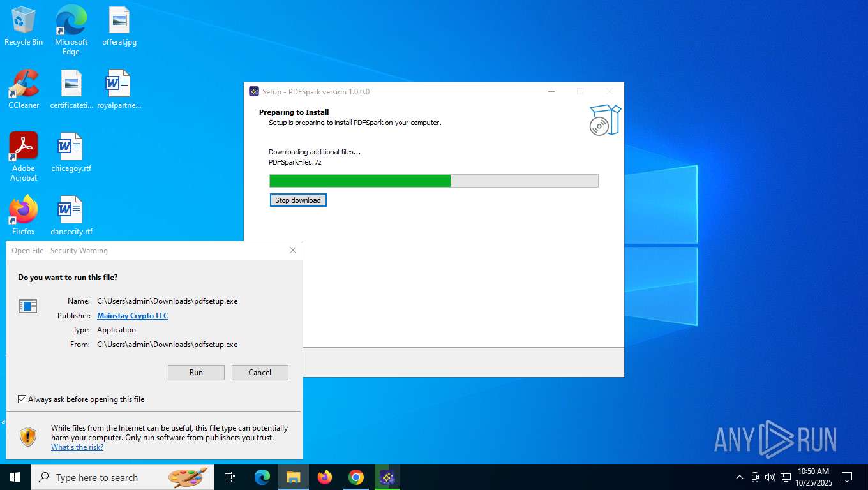Open the Windows Start menu
The height and width of the screenshot is (490, 868).
tap(15, 477)
